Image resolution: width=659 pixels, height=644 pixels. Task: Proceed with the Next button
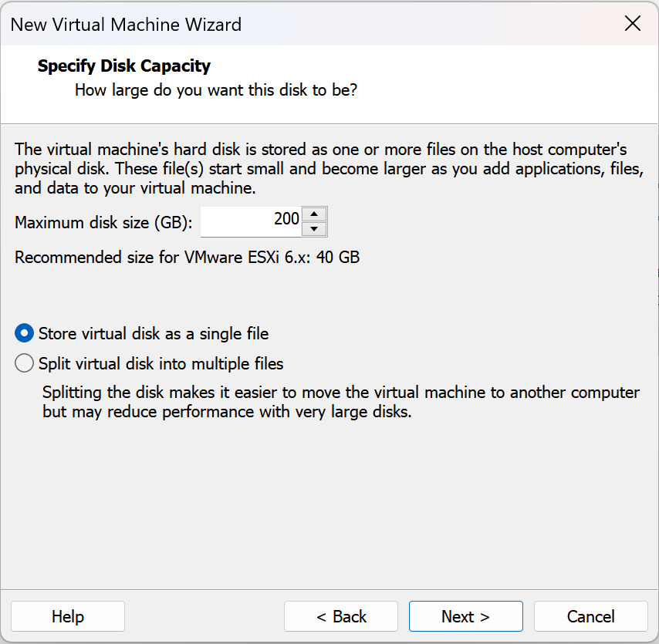465,616
